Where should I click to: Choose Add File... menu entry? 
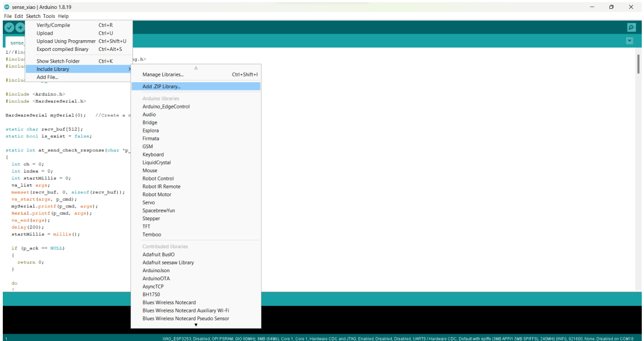point(79,77)
